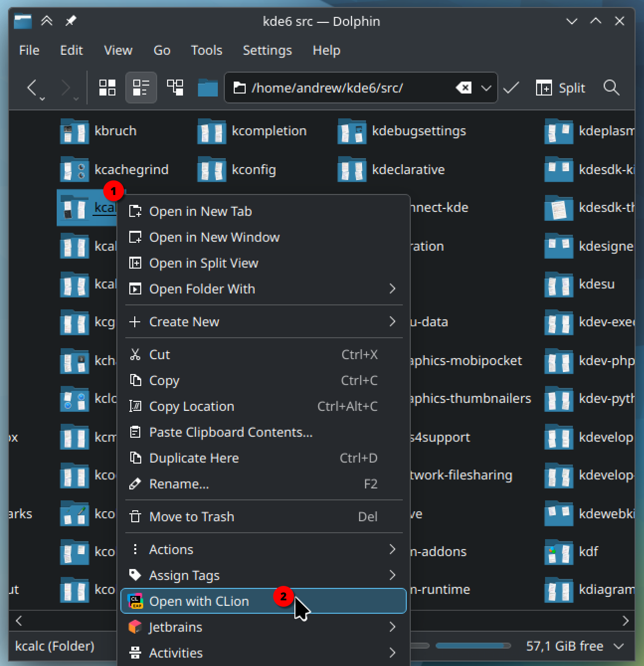
Task: Expand Open Folder With submenu
Action: (x=264, y=289)
